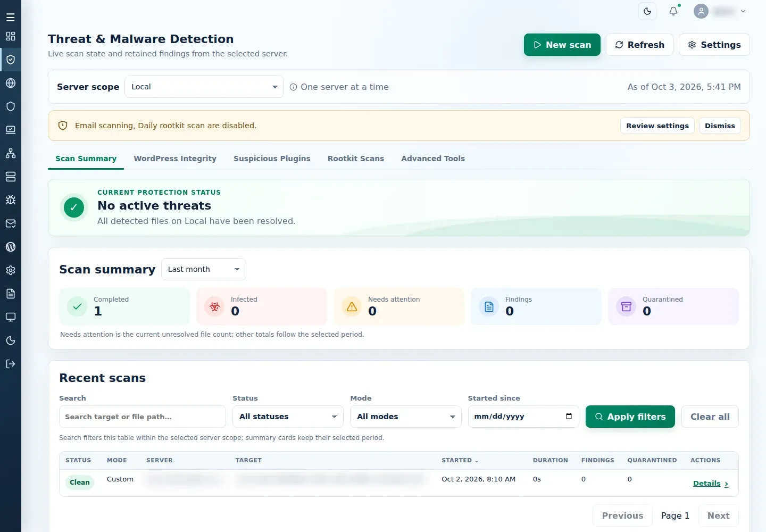Viewport: 766px width, 532px height.
Task: Expand the Server scope dropdown
Action: [204, 87]
